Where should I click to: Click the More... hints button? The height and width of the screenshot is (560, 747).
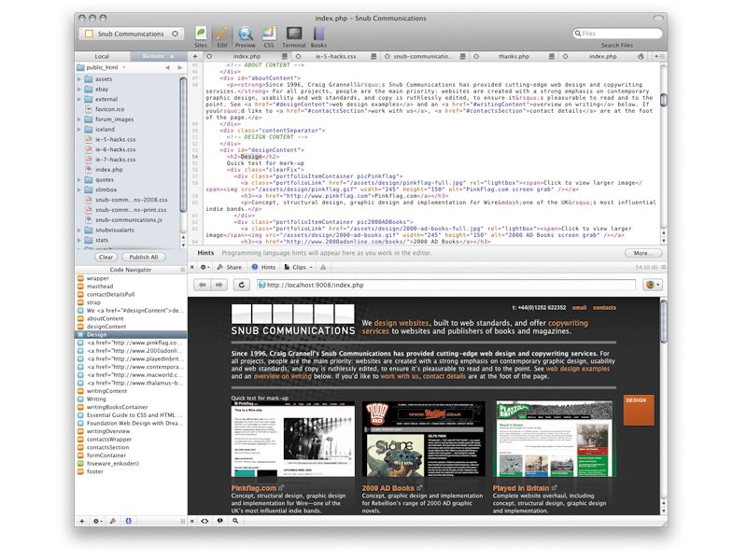point(643,253)
